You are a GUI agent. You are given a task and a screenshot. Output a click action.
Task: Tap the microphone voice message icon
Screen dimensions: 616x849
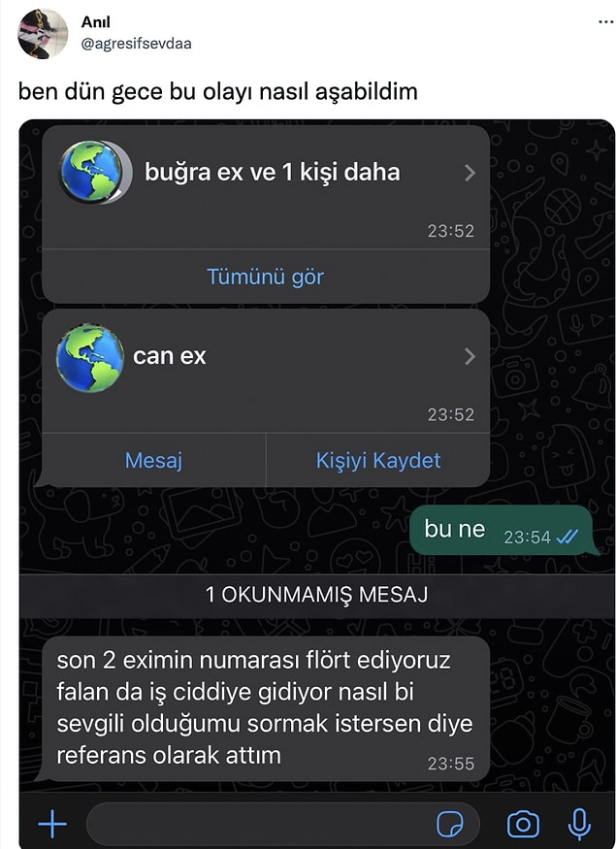click(578, 824)
